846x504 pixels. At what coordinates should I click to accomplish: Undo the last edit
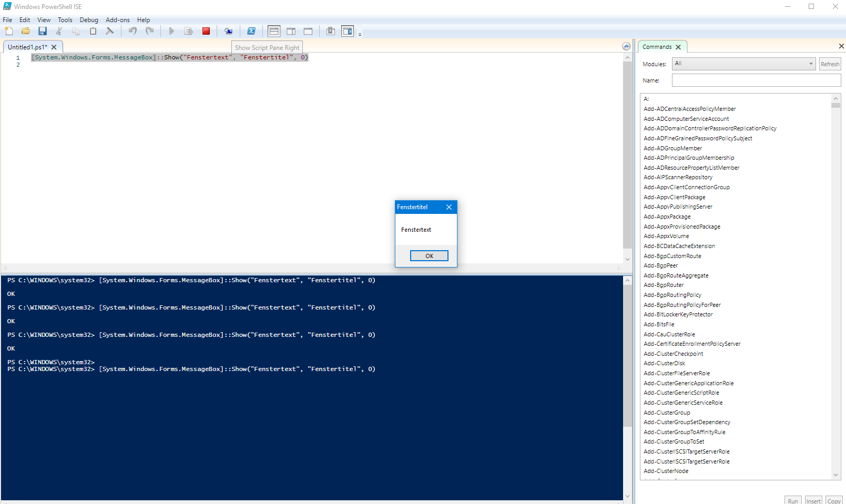coord(132,31)
